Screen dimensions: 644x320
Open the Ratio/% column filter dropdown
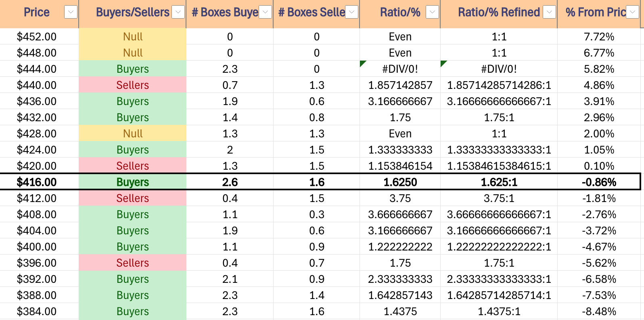point(433,13)
